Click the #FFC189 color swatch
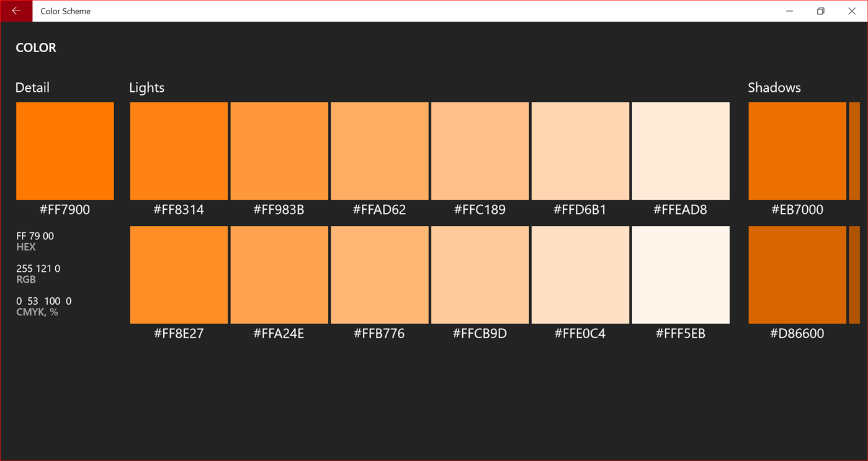 pyautogui.click(x=480, y=151)
